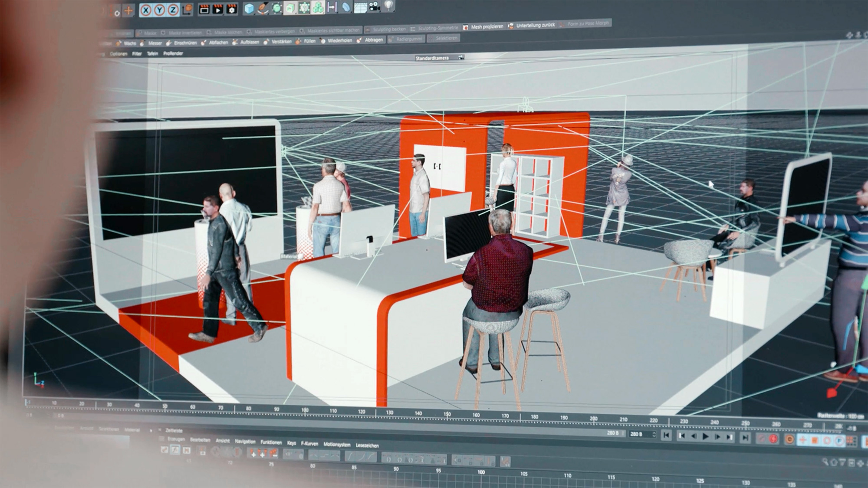Screen dimensions: 868x488
Task: Go to the previous keyframe
Action: tap(682, 436)
